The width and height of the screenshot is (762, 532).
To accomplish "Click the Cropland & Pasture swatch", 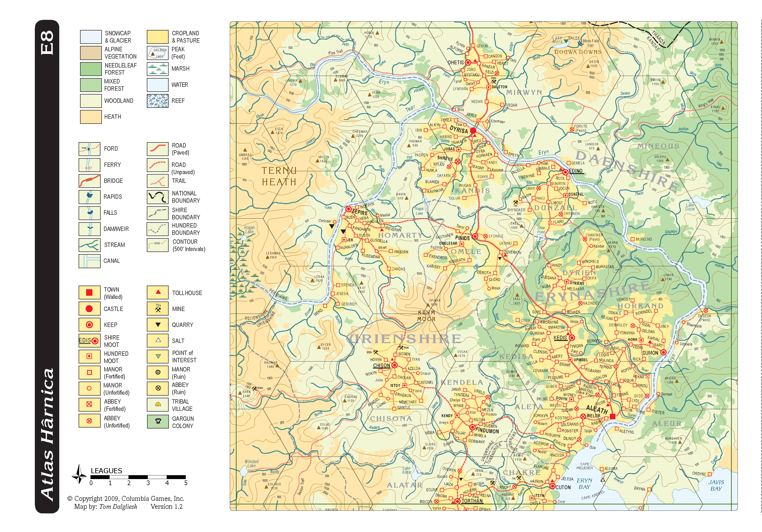I will coord(158,37).
